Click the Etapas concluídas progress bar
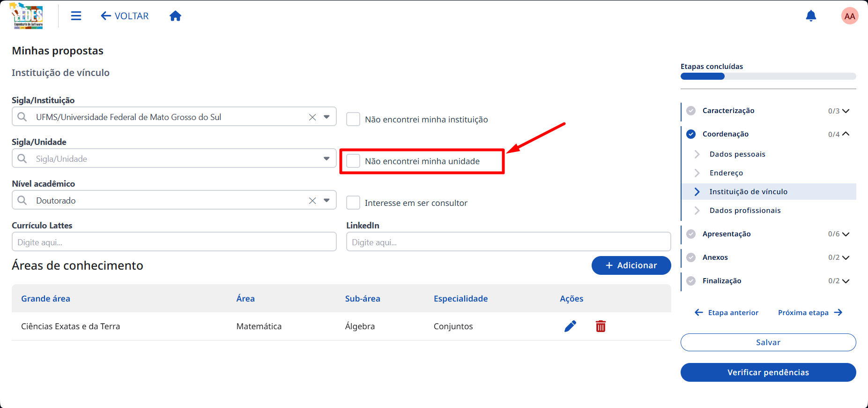868x408 pixels. 768,76
